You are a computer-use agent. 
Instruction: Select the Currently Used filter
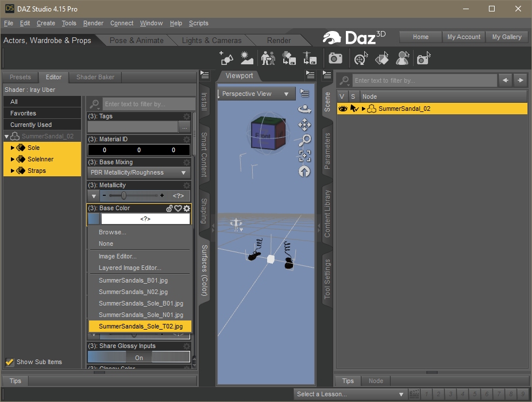(x=42, y=125)
